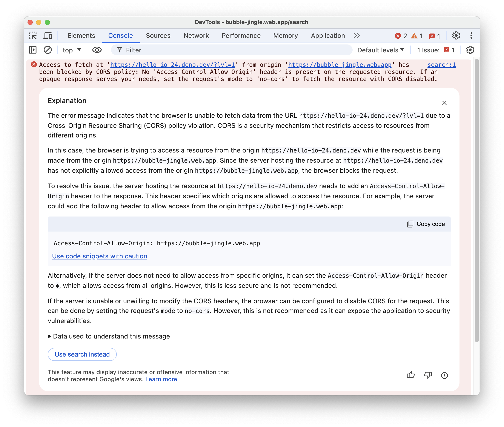Click the Elements tab in DevTools
Screen dimensions: 504x427
pyautogui.click(x=81, y=36)
